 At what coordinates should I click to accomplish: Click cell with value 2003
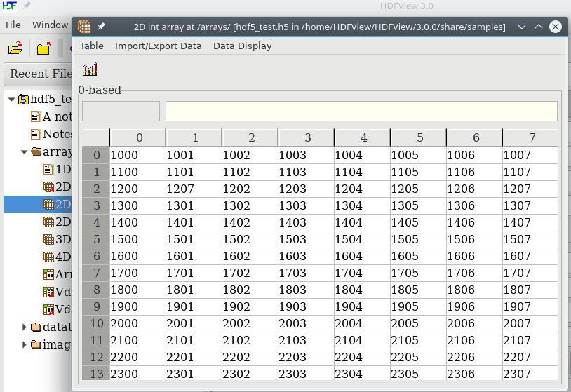click(x=306, y=323)
